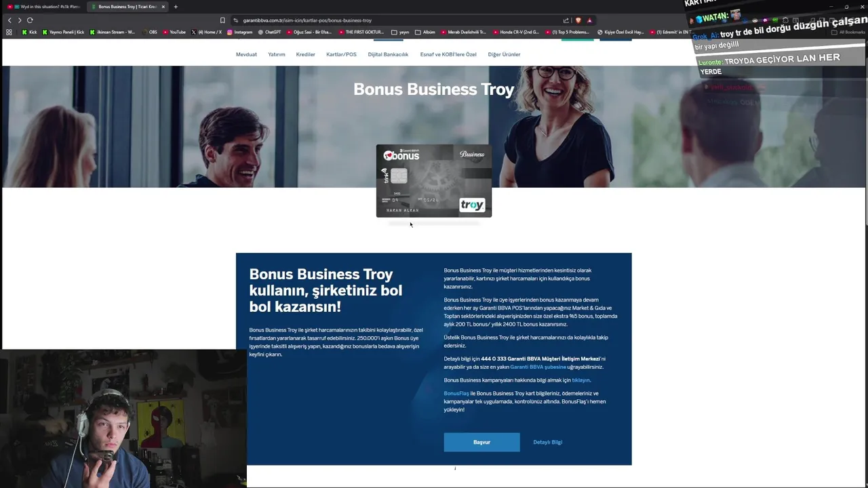
Task: Open the Brave Shields lion icon
Action: [x=578, y=20]
